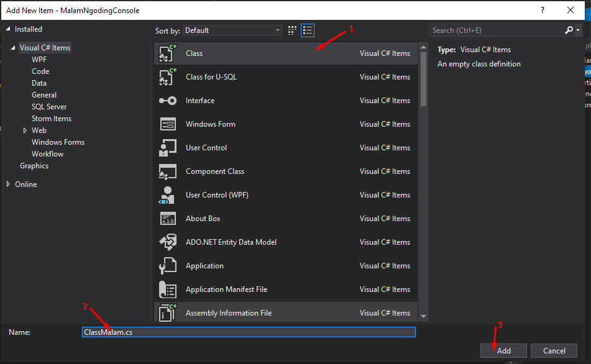Screen dimensions: 591x364
Task: Select the User Control template icon
Action: [168, 148]
